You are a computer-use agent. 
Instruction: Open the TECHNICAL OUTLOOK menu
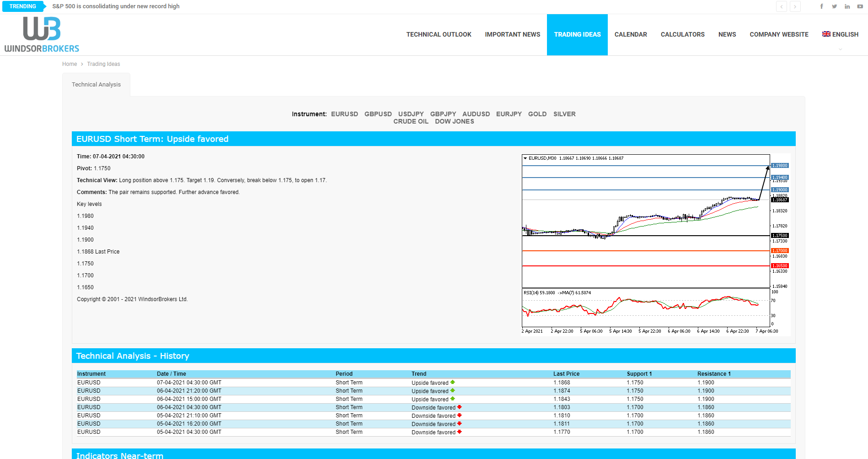439,34
